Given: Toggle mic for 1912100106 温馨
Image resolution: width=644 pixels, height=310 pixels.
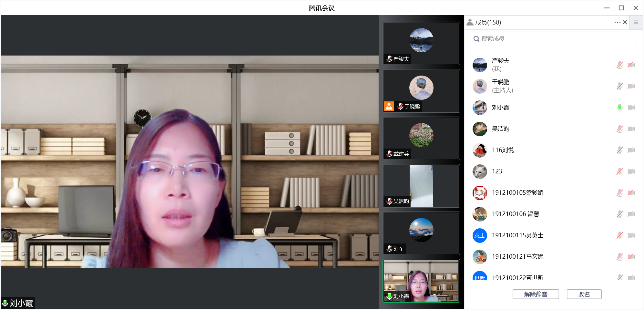Looking at the screenshot, I should (x=619, y=214).
